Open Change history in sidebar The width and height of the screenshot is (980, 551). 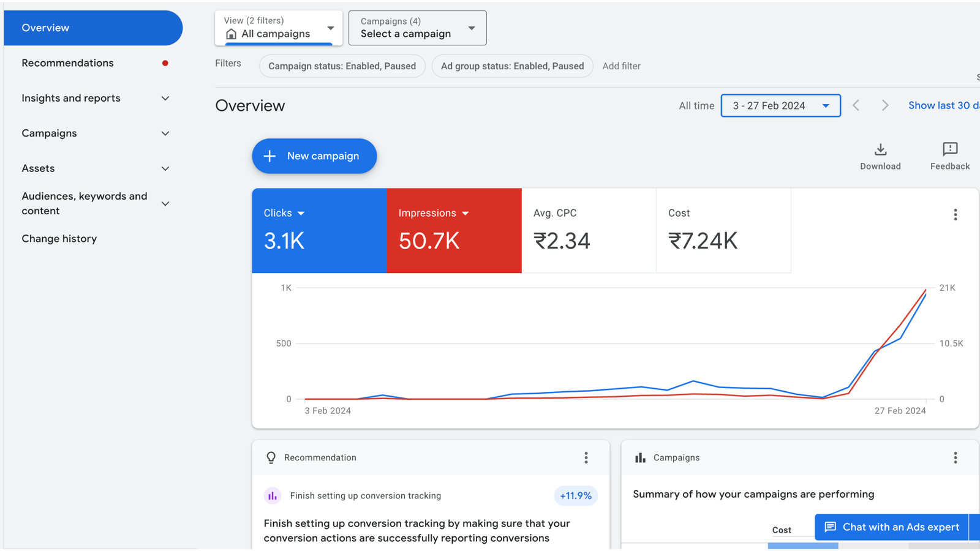tap(59, 239)
